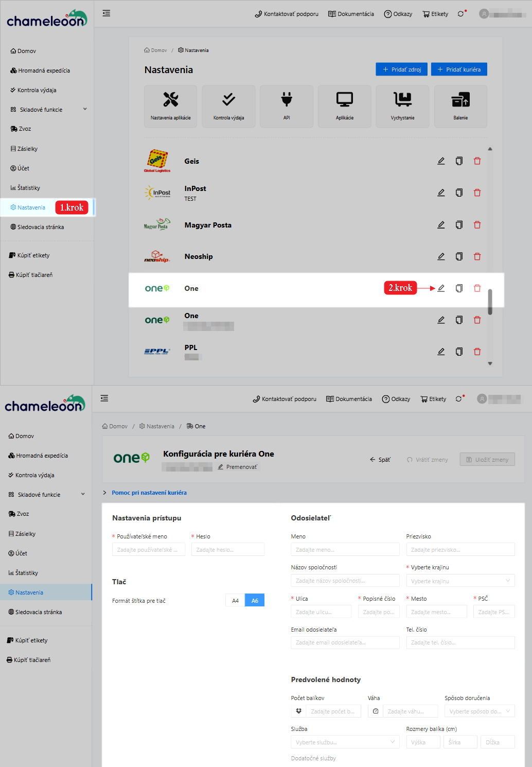Go to Zásielky in the top sidebar
This screenshot has width=532, height=767.
point(27,149)
